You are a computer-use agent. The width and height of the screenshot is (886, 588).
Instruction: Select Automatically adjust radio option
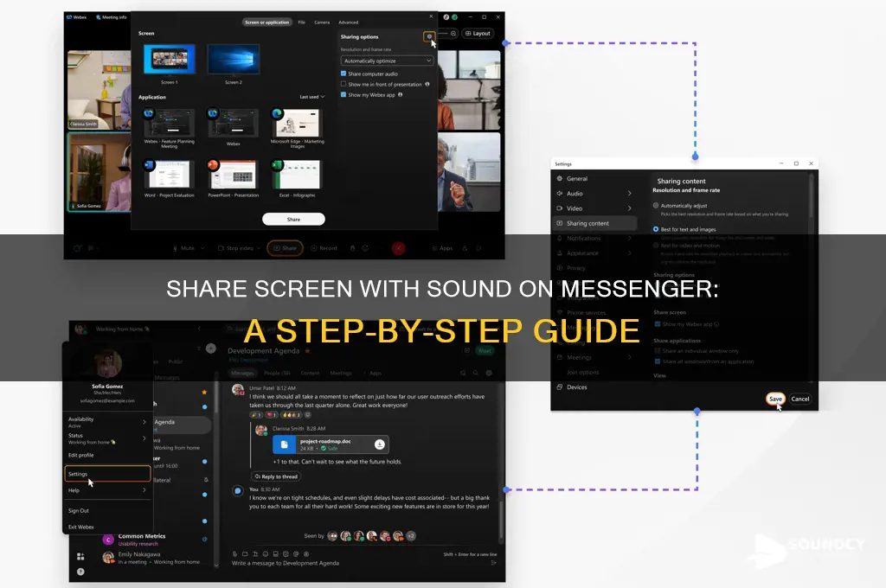[656, 206]
